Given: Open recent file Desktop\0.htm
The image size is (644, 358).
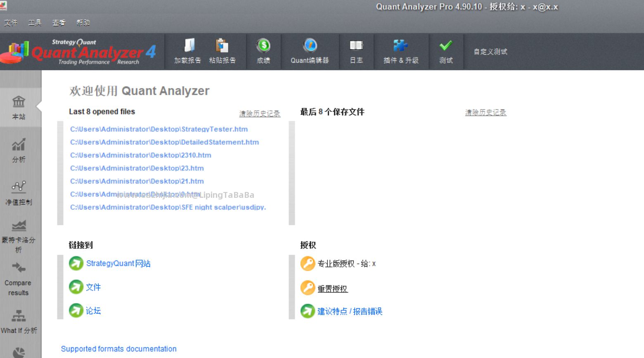Looking at the screenshot, I should 135,194.
